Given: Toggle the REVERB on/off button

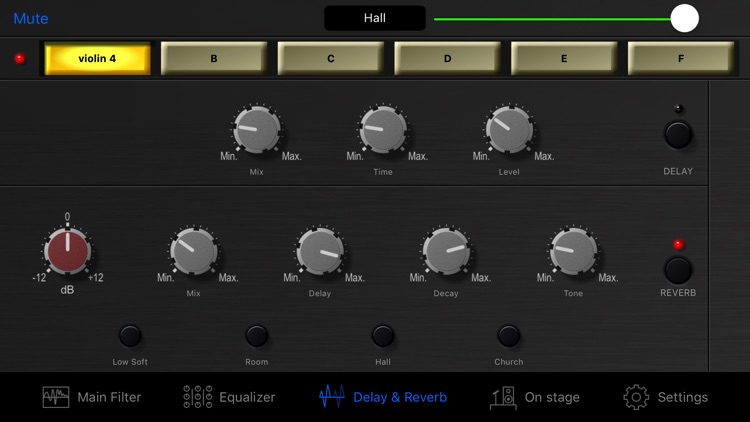Looking at the screenshot, I should point(678,270).
